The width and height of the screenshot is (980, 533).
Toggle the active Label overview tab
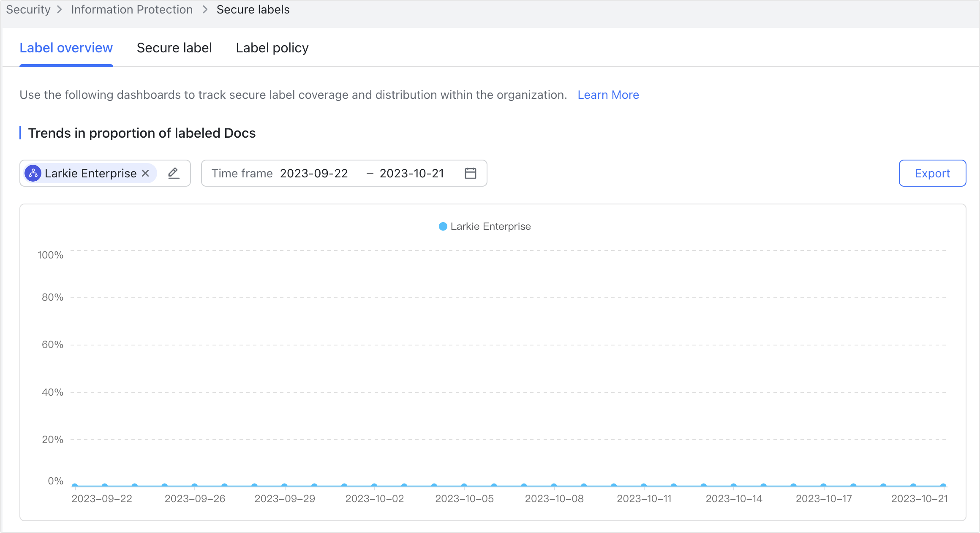coord(66,48)
